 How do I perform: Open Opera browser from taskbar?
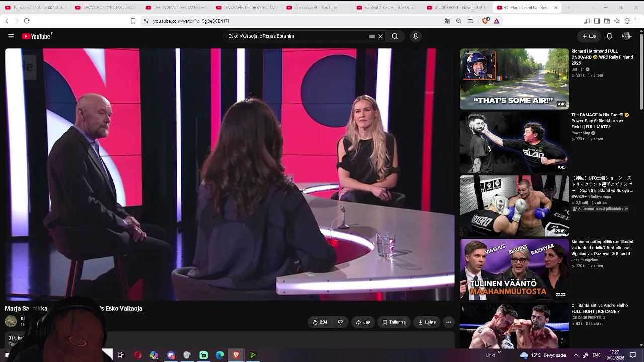click(x=137, y=355)
